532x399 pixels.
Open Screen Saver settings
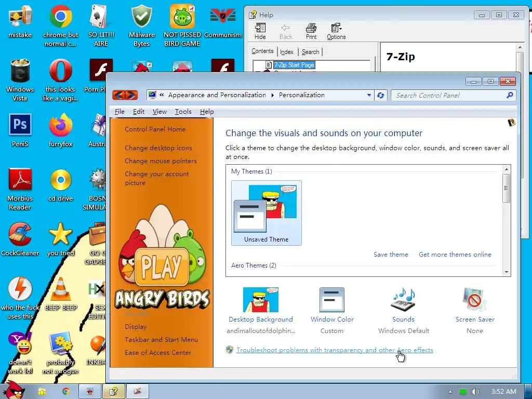click(475, 311)
